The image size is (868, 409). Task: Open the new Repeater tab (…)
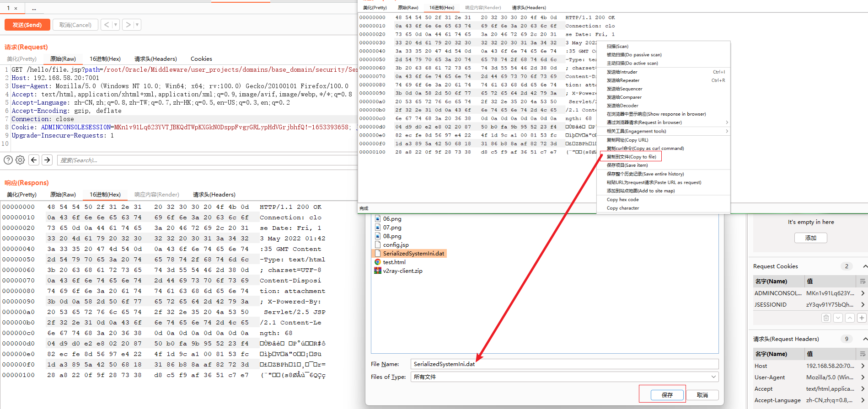[34, 8]
